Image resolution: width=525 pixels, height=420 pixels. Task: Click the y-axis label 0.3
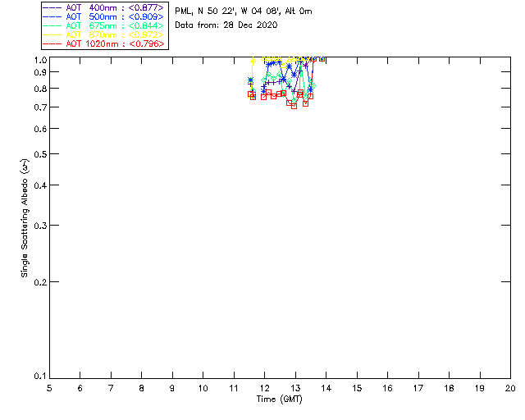(40, 226)
